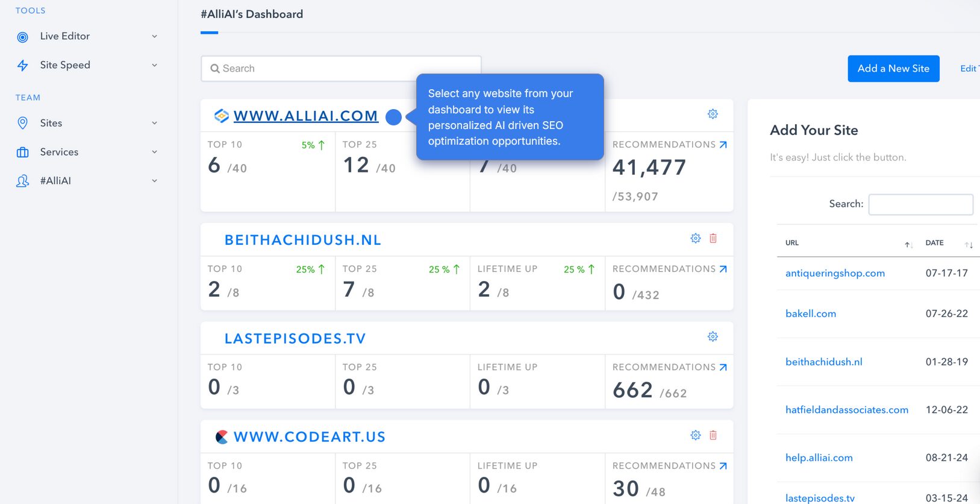
Task: Open settings gear for beithachidush.nl
Action: tap(696, 238)
